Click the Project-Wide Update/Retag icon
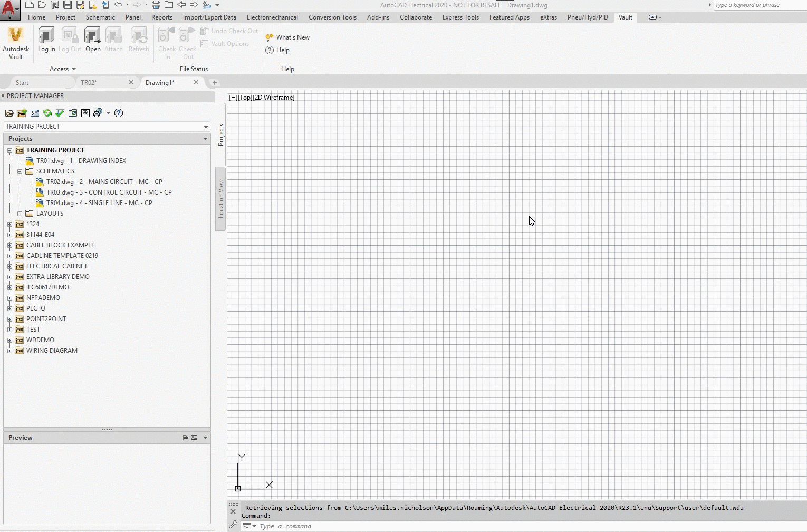807x532 pixels. 73,113
